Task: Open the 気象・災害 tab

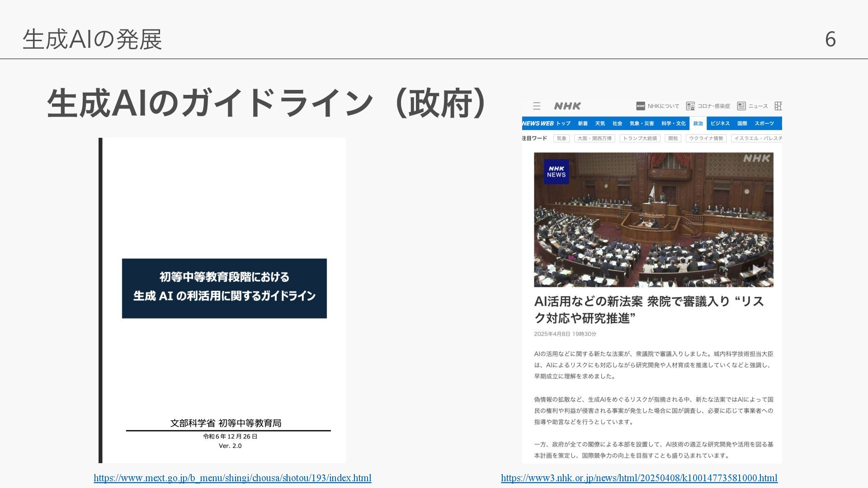Action: (642, 123)
